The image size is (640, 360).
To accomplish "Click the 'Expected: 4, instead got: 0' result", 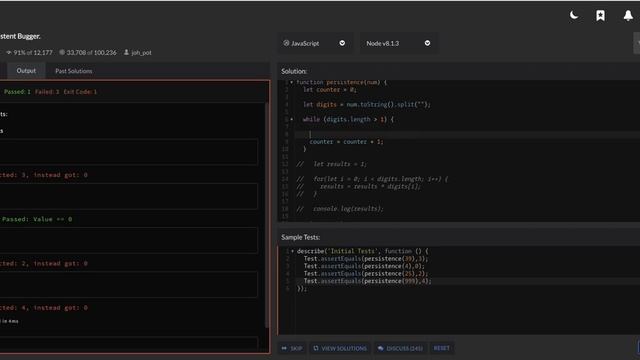I will 44,308.
